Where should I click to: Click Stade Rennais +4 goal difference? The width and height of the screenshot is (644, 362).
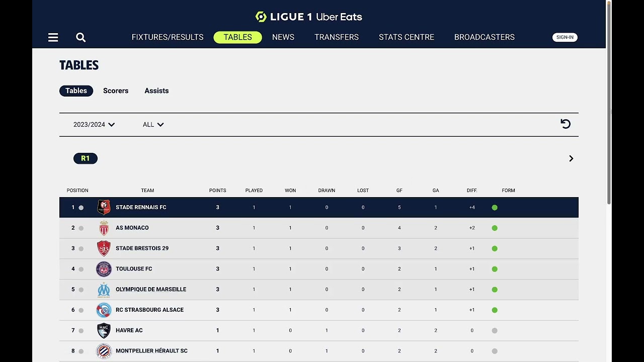[x=472, y=208]
